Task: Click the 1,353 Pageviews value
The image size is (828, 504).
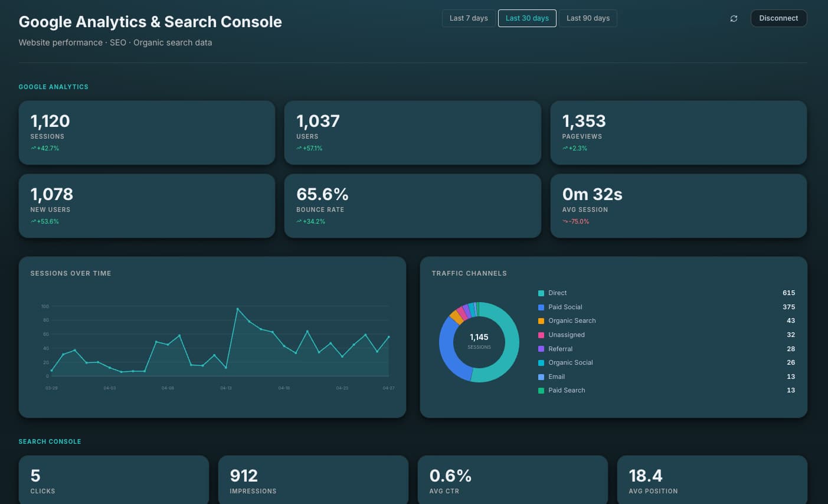Action: [x=584, y=121]
